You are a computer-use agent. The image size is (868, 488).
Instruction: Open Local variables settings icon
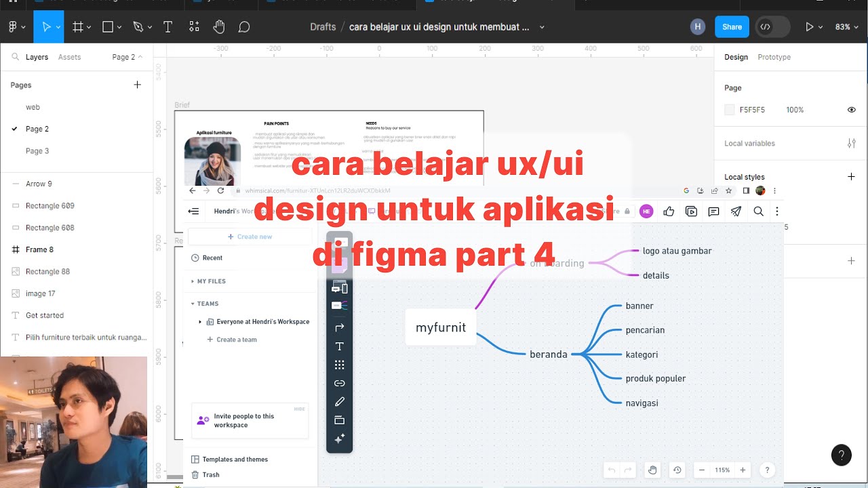coord(852,143)
